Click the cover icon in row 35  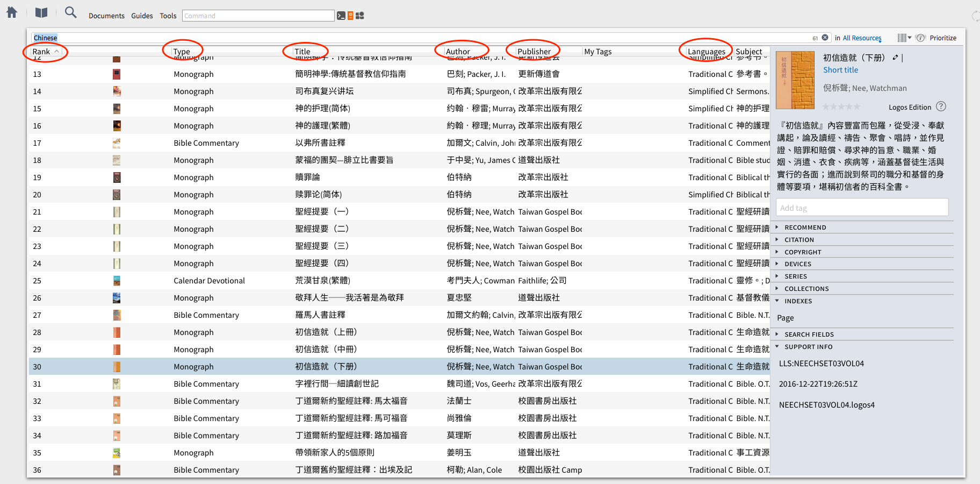pyautogui.click(x=117, y=453)
